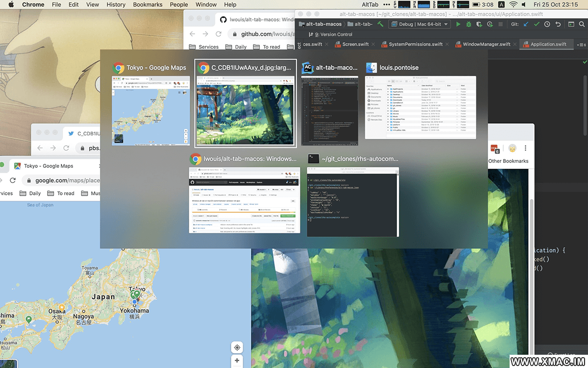The height and width of the screenshot is (368, 588).
Task: Click the Stop square icon in AppCode
Action: 500,24
